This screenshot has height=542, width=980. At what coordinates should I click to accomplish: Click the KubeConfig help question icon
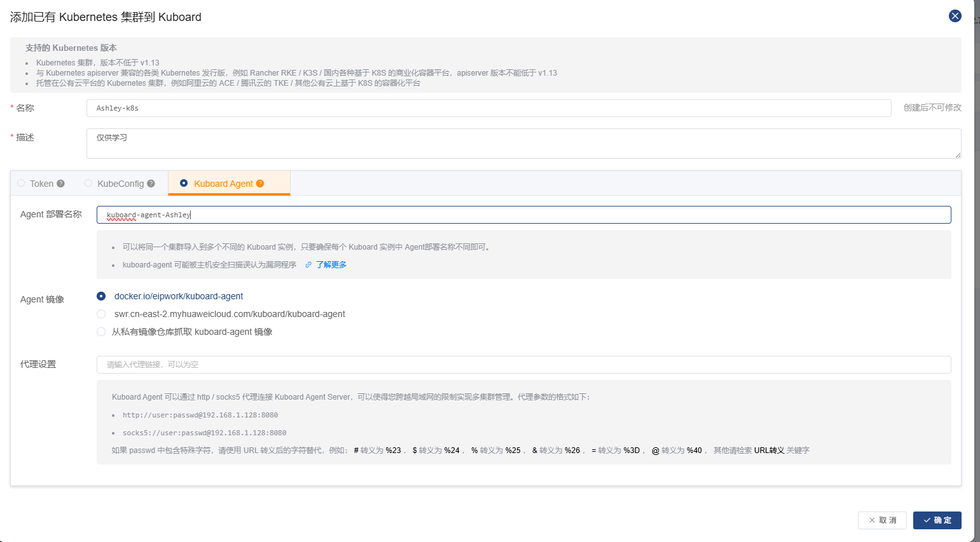pos(151,184)
